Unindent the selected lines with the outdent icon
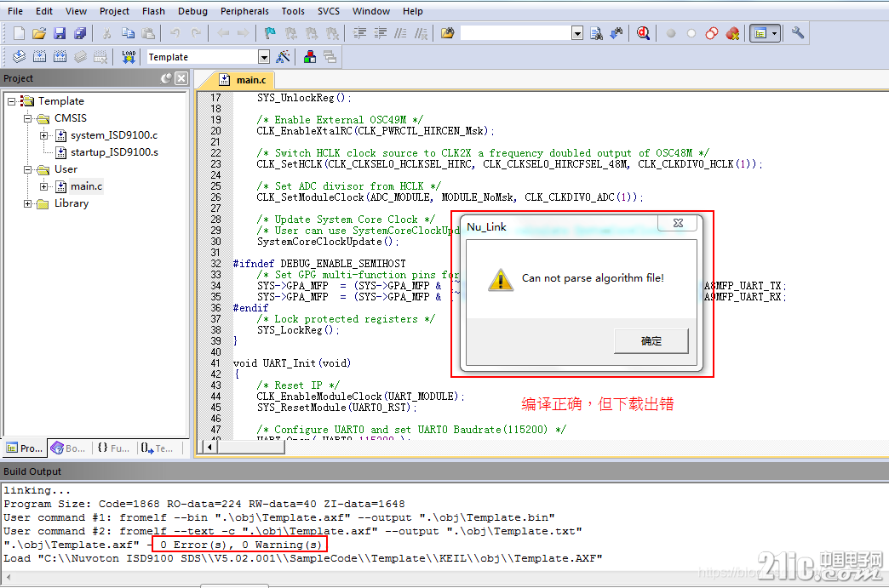 (x=380, y=33)
